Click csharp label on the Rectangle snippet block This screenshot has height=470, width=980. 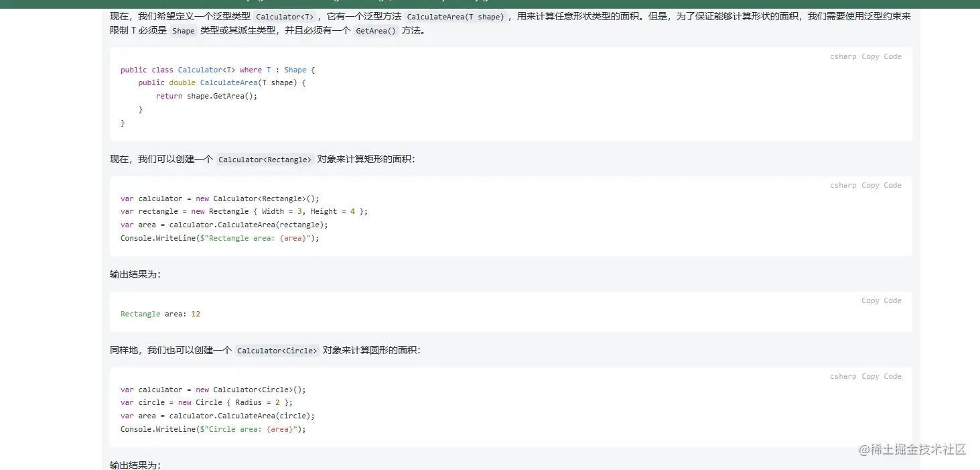tap(843, 185)
